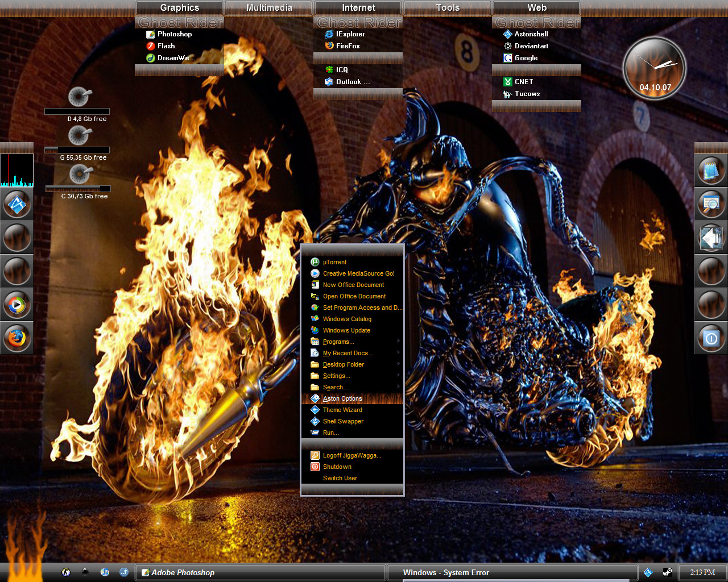Choose Run... from the menu
The height and width of the screenshot is (582, 728).
coord(352,433)
